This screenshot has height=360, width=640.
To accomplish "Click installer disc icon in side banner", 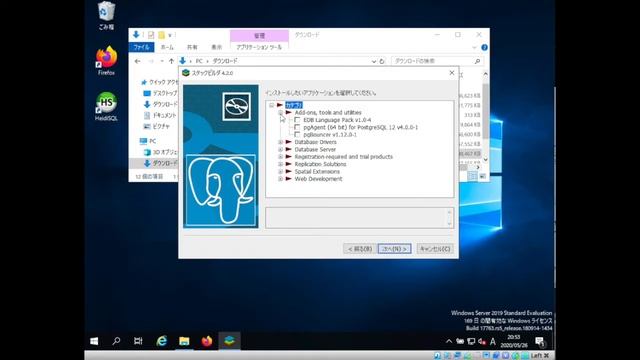I will click(x=236, y=106).
